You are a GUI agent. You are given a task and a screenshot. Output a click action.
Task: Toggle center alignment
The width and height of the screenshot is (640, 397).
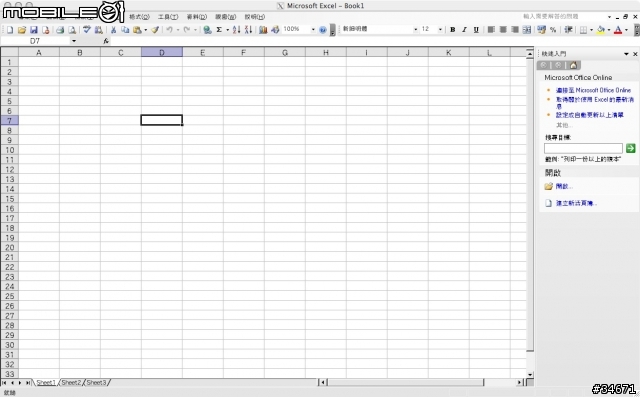(503, 29)
